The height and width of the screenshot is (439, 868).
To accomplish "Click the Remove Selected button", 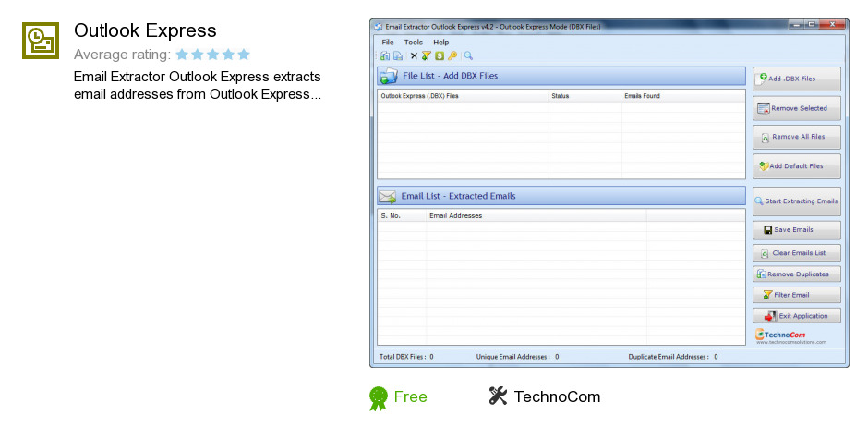I will point(797,108).
